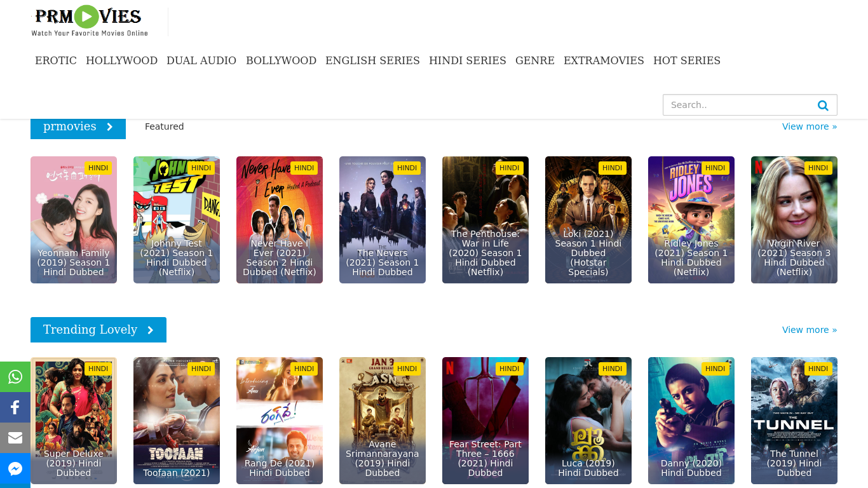Screen dimensions: 868x488
Task: Share via WhatsApp icon
Action: (x=15, y=377)
